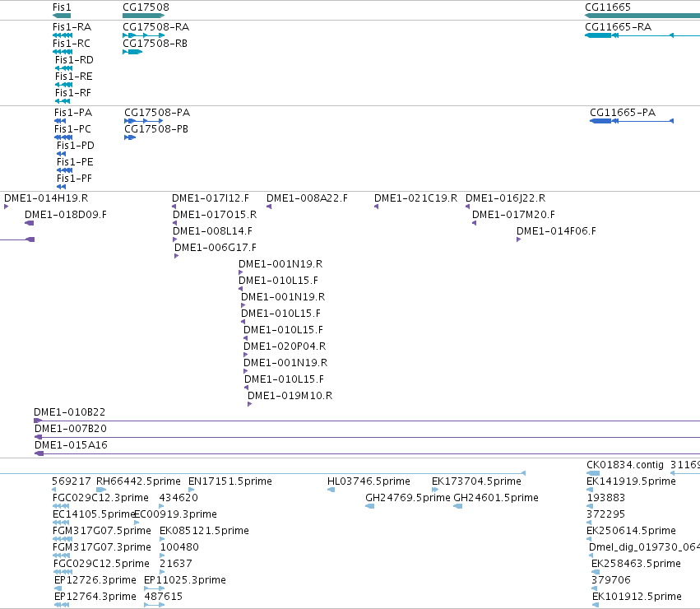Image resolution: width=700 pixels, height=609 pixels.
Task: Click the EC00919.3prime EST
Action: tap(175, 514)
